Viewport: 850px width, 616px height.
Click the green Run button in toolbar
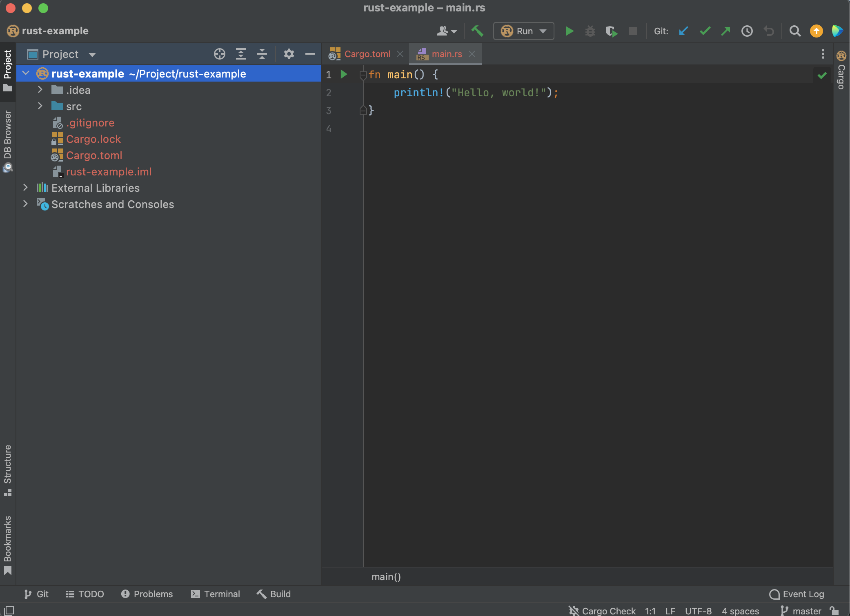tap(569, 31)
